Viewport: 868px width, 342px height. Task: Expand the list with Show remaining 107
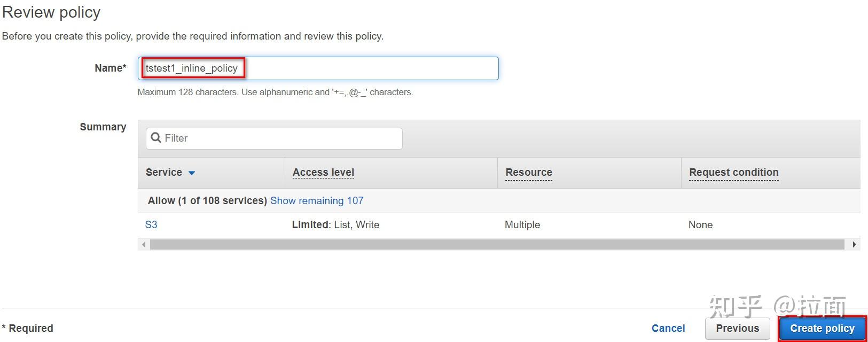(317, 200)
